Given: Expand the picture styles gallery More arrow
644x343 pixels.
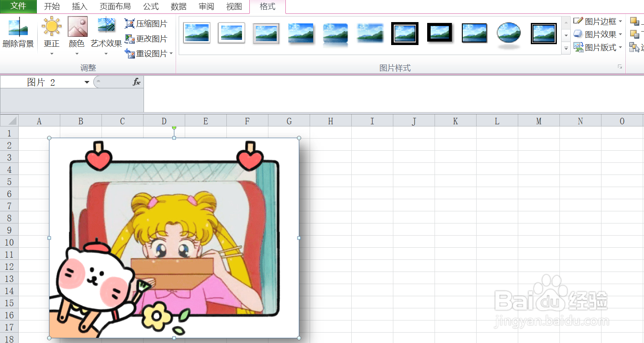Looking at the screenshot, I should (566, 48).
